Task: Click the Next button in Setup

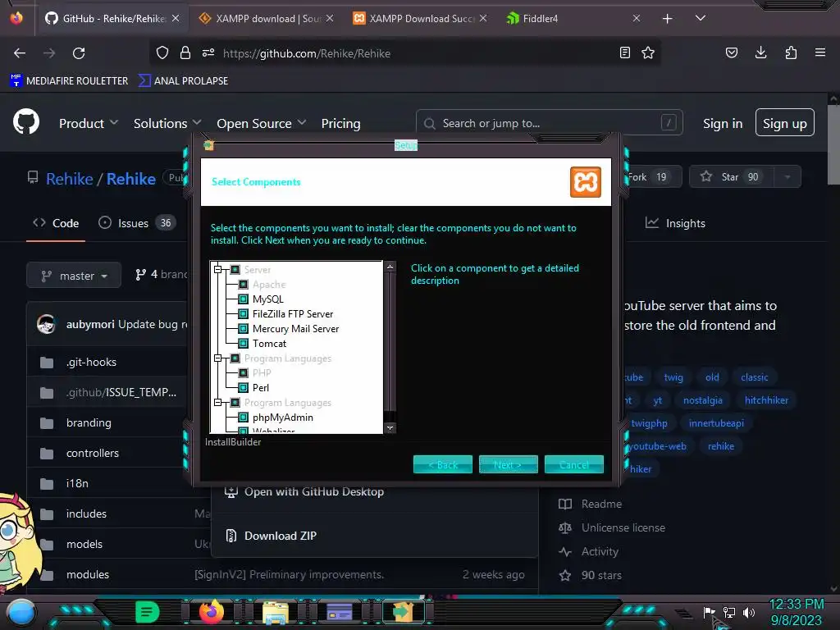Action: pos(508,464)
